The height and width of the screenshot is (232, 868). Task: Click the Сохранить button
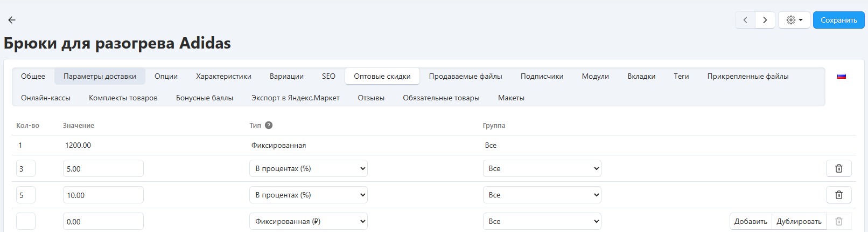pos(839,20)
